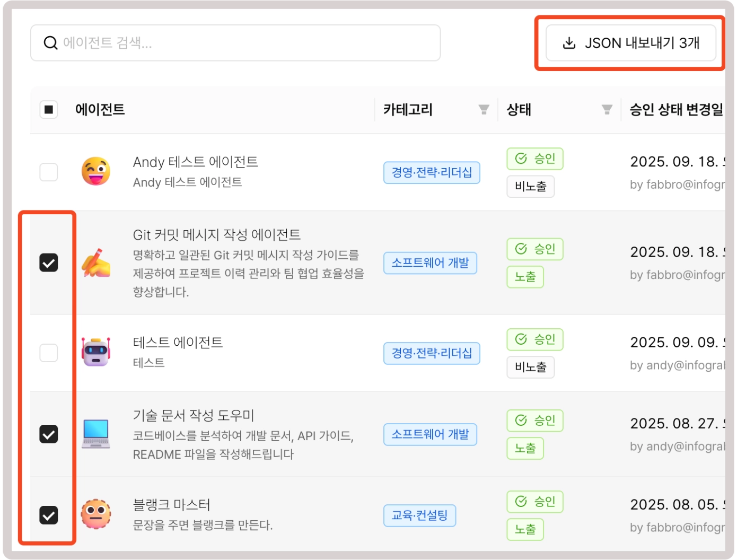This screenshot has height=560, width=737.
Task: Click the 교육·컨설팅 category tag
Action: (x=419, y=515)
